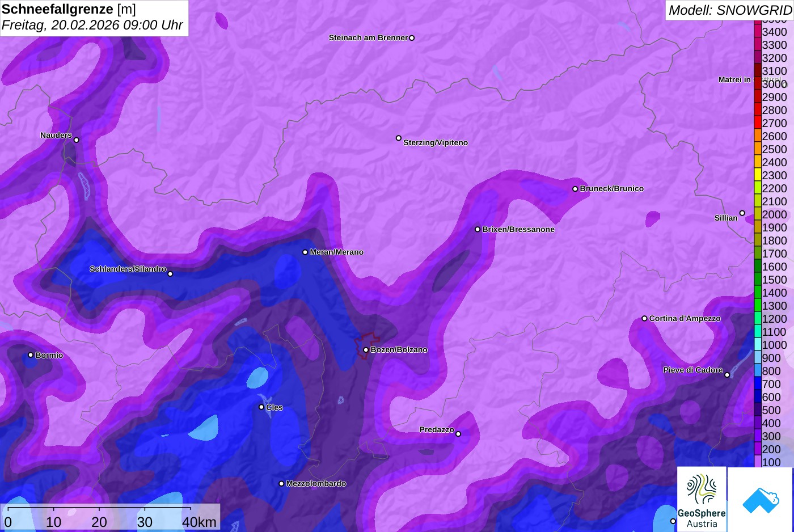Image resolution: width=794 pixels, height=532 pixels.
Task: Click the Bozen/Bolzano city marker
Action: click(366, 350)
